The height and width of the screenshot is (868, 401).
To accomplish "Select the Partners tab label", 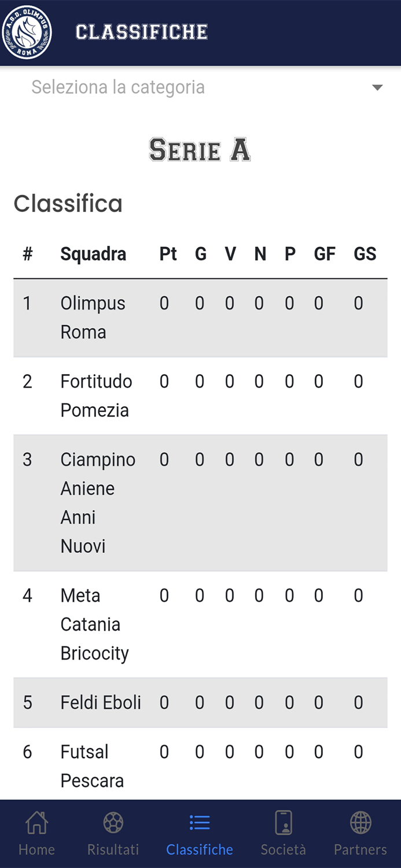I will click(x=360, y=849).
